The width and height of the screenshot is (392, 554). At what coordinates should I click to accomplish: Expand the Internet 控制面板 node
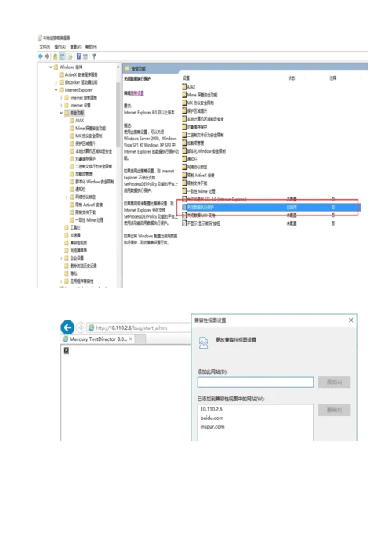pos(61,97)
